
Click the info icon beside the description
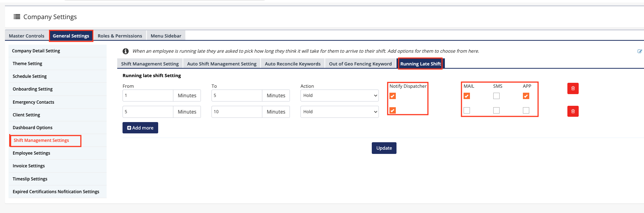[x=125, y=51]
